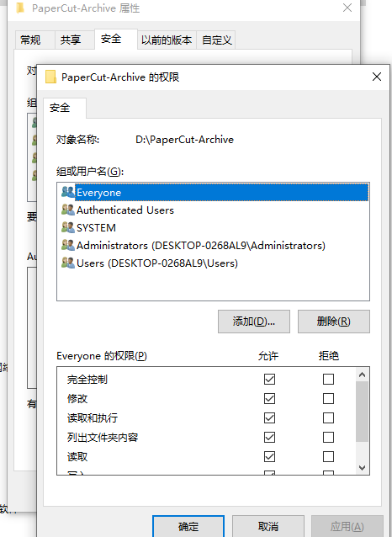Click 组或用户名(G): label
392x537 pixels.
point(90,171)
